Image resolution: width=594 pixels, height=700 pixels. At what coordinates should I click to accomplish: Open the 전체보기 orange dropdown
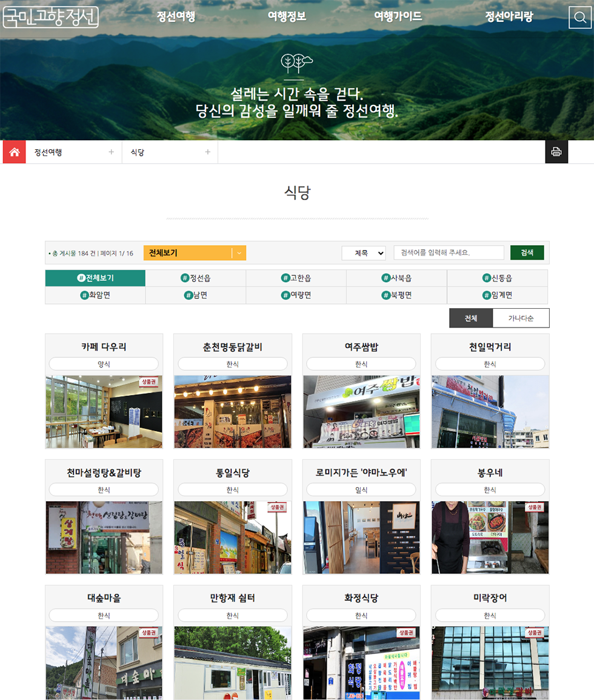(x=195, y=253)
